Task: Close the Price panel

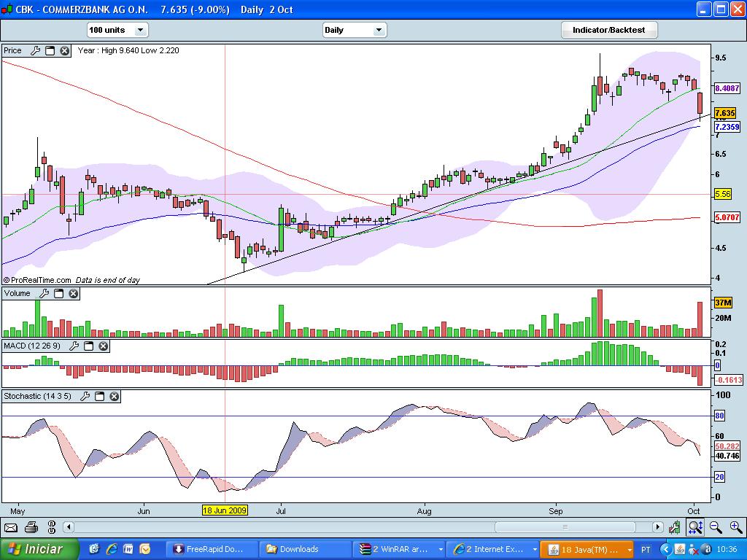Action: [x=65, y=50]
